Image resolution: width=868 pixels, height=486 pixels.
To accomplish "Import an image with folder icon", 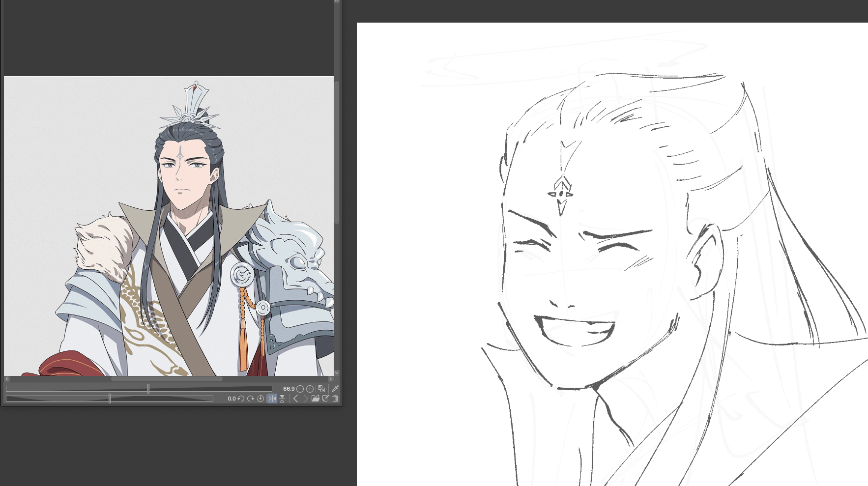I will [x=316, y=399].
